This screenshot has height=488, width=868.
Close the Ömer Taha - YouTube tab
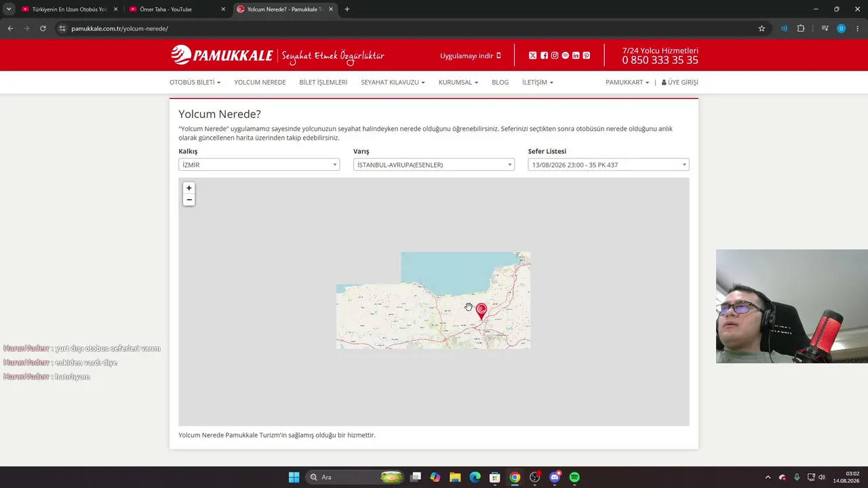click(223, 9)
